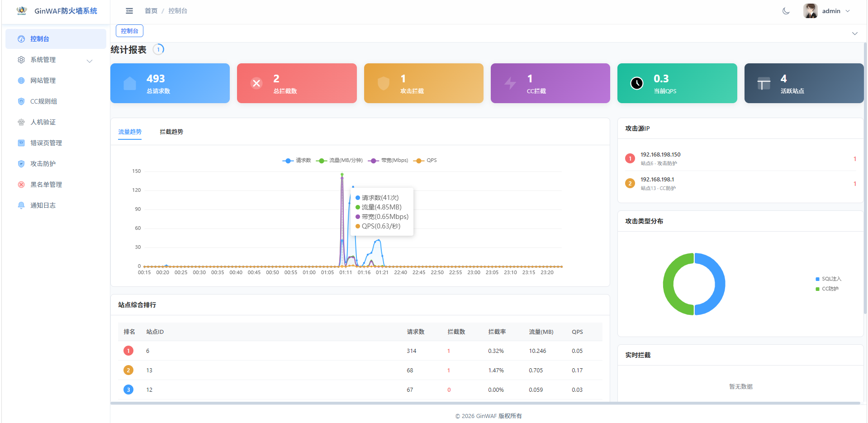Image resolution: width=868 pixels, height=423 pixels.
Task: Click the 活跃站点 card icon
Action: pyautogui.click(x=764, y=83)
